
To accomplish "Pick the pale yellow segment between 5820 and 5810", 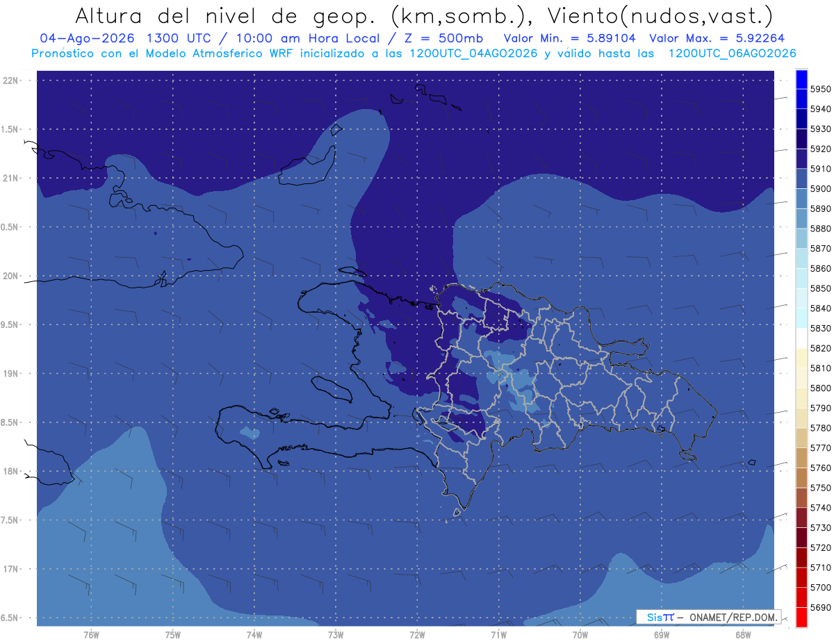I will click(801, 358).
